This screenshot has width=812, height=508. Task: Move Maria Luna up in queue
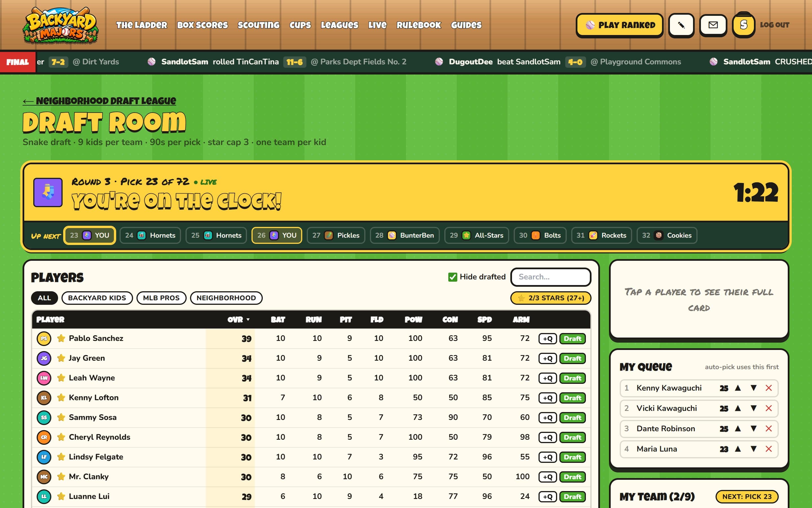[x=738, y=449]
